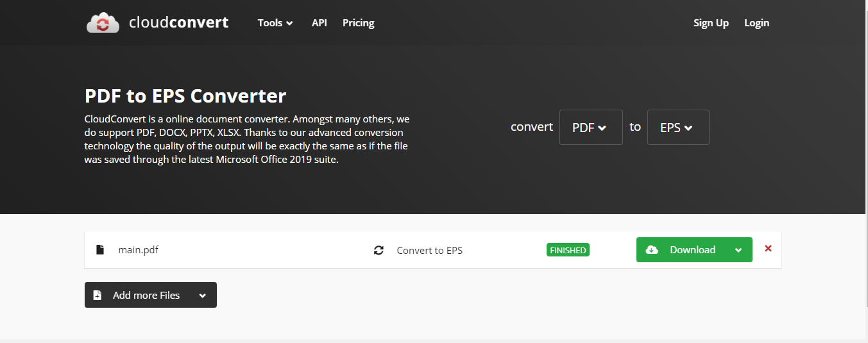Open the Add more Files chevron dropdown
The width and height of the screenshot is (868, 343).
(203, 296)
